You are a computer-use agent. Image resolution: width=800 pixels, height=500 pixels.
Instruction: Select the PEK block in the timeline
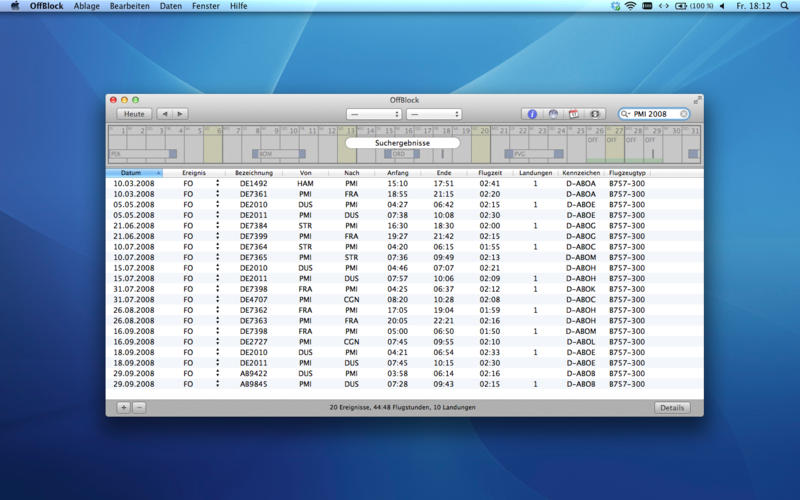(143, 154)
